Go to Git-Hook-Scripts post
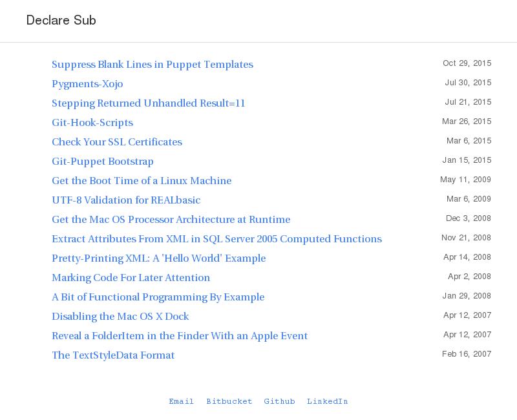This screenshot has width=517, height=420. click(x=92, y=123)
